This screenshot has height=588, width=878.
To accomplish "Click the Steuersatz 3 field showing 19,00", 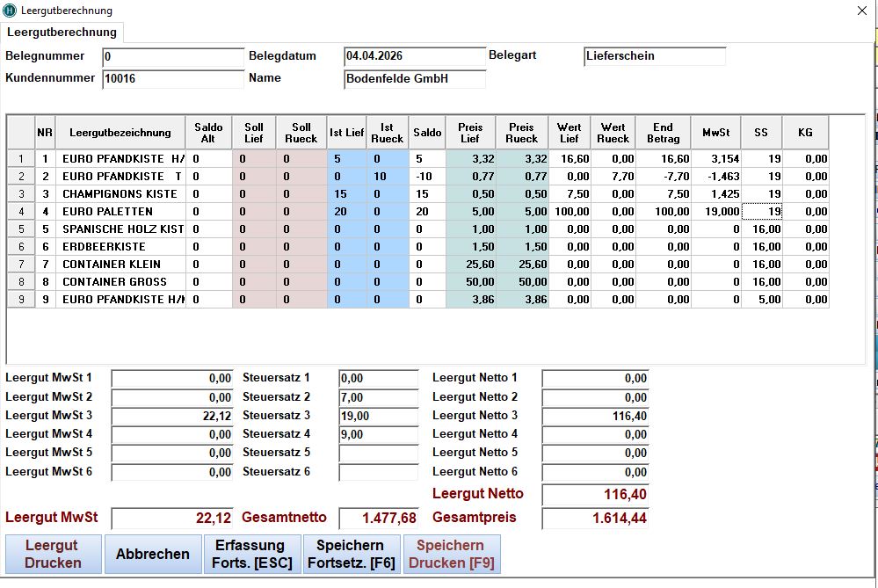I will (379, 416).
